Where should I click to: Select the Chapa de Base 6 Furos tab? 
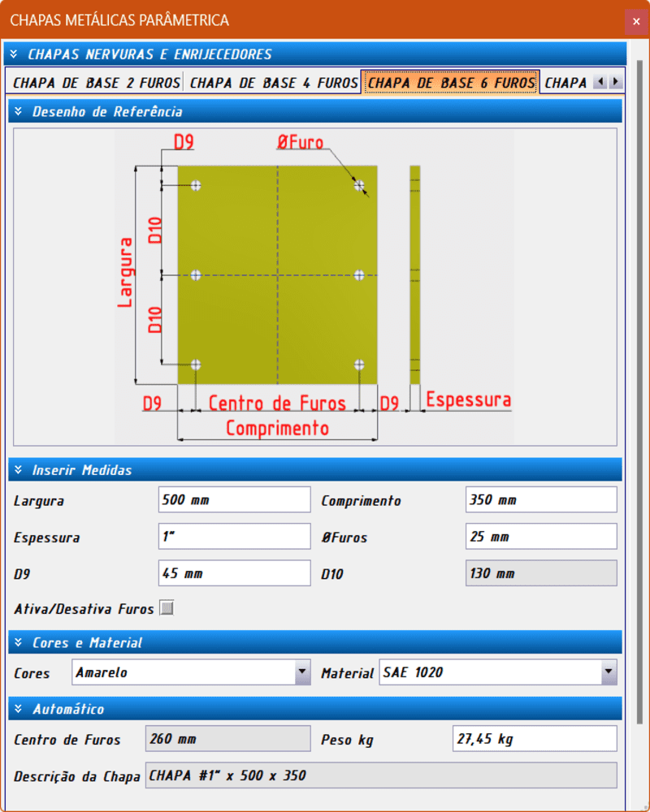coord(451,83)
